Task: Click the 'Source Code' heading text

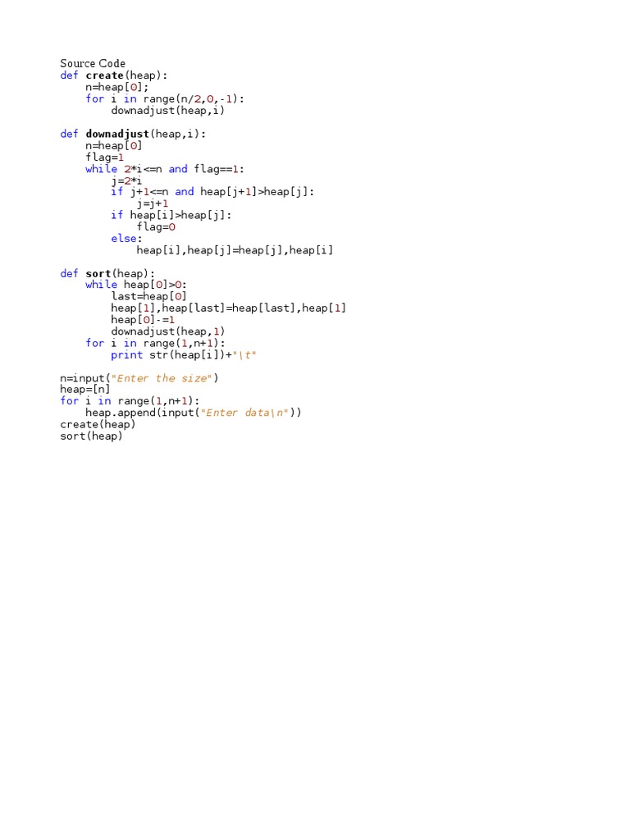Action: pos(93,63)
